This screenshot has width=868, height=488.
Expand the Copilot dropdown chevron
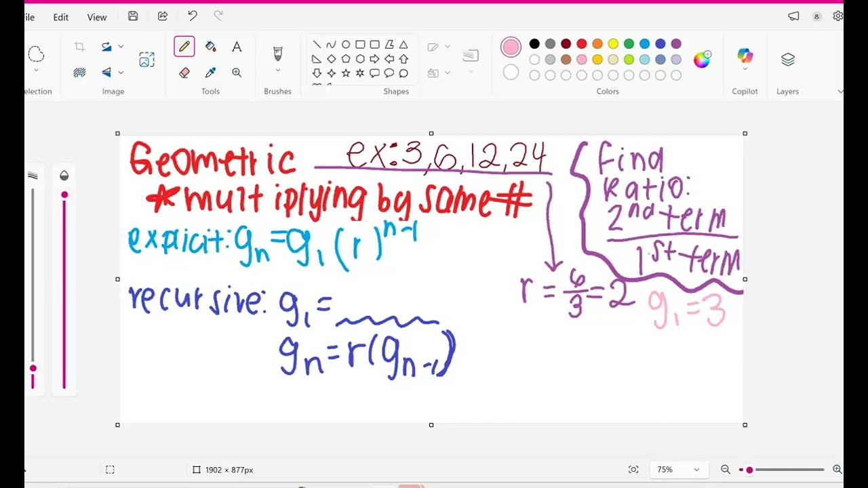point(745,69)
